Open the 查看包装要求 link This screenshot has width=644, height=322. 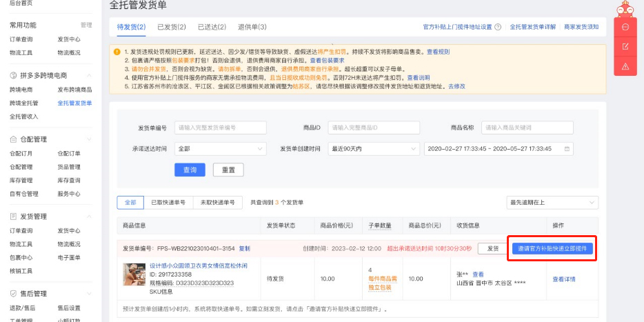(327, 61)
